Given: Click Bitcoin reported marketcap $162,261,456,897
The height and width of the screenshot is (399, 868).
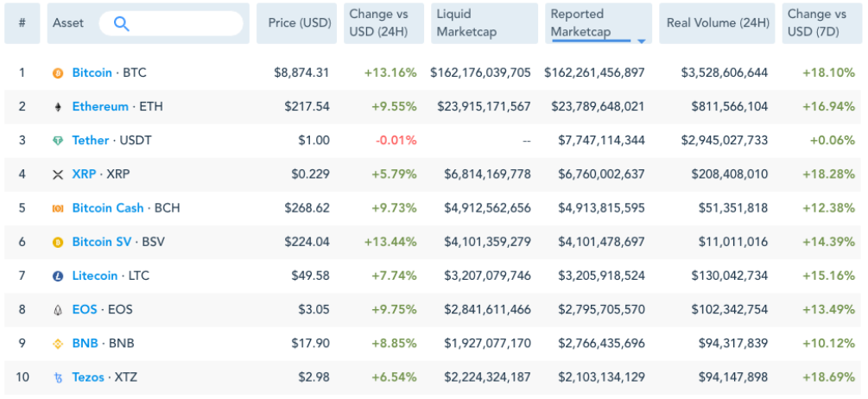Looking at the screenshot, I should point(594,73).
